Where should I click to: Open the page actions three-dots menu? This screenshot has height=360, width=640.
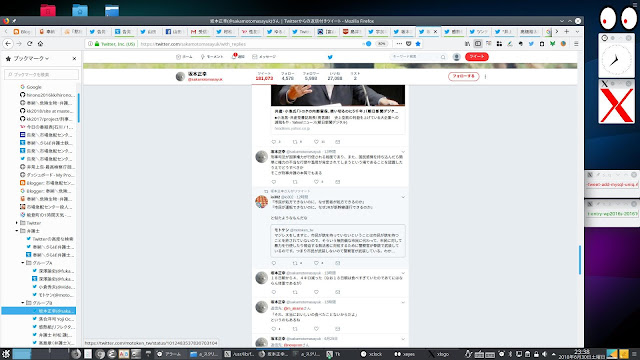tap(399, 44)
